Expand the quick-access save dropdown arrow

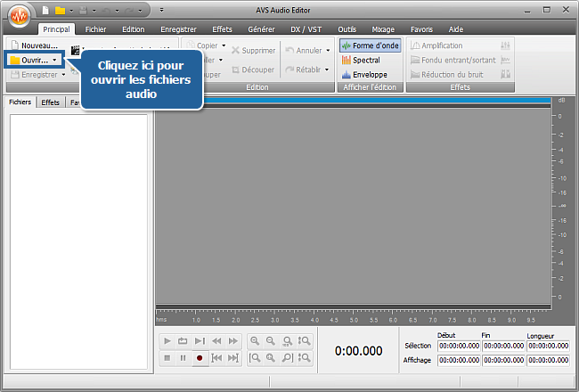94,11
